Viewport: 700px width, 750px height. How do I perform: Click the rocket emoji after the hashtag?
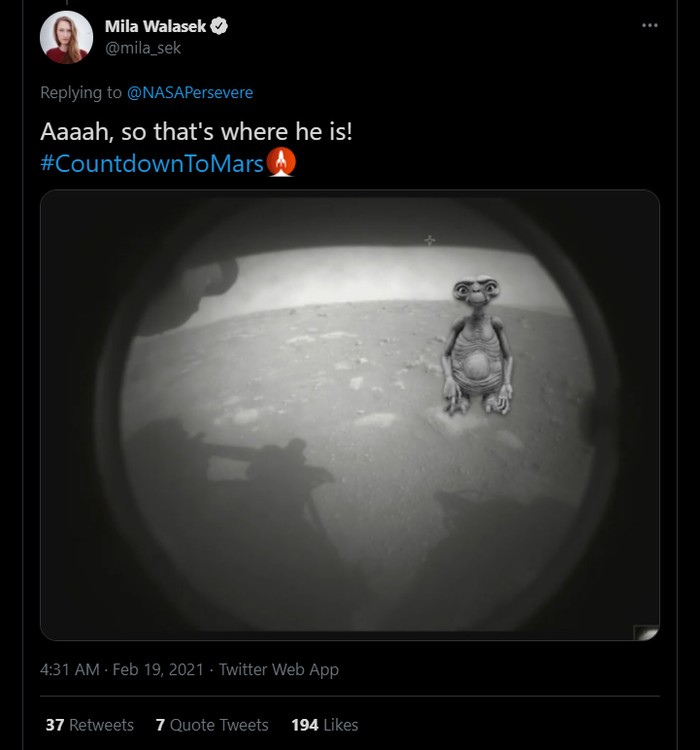282,162
